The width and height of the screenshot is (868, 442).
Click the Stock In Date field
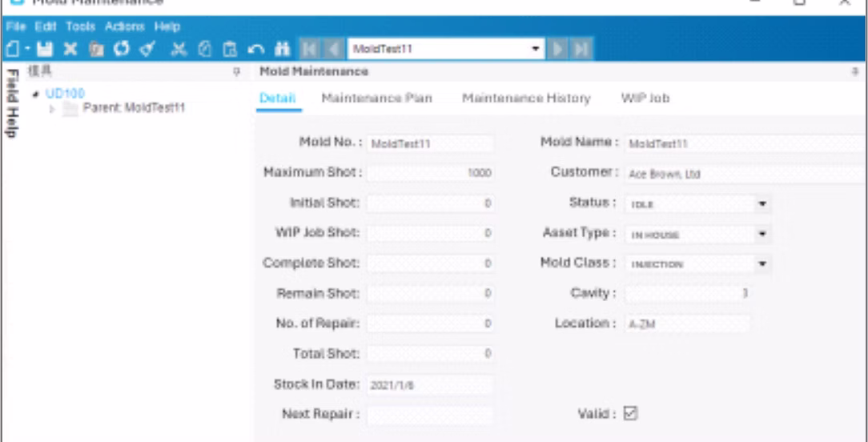(x=430, y=385)
